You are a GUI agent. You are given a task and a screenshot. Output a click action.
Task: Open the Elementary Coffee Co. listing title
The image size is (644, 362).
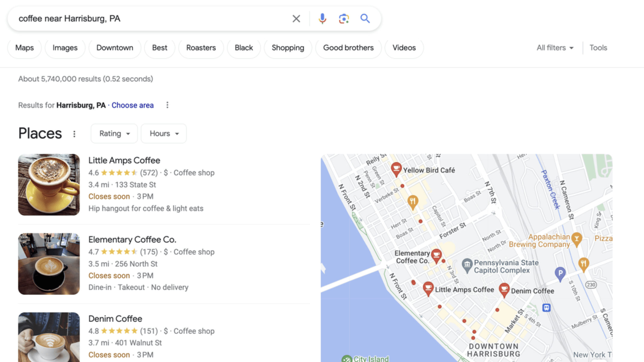click(x=132, y=240)
